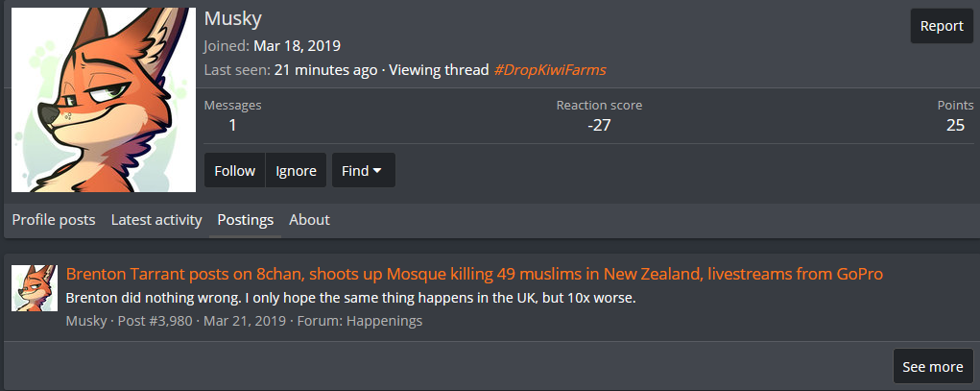980x391 pixels.
Task: Click the small avatar beside the post
Action: (x=35, y=288)
